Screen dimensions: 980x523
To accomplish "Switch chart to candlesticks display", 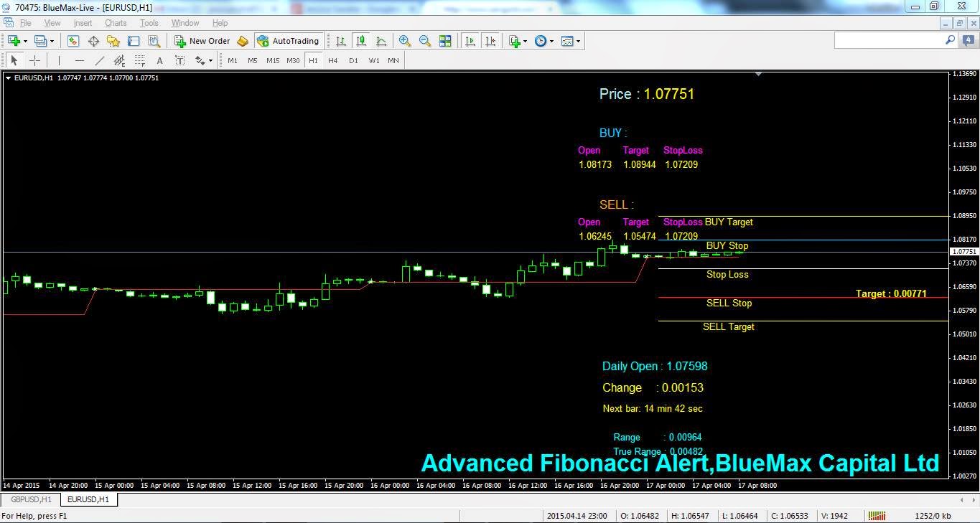I will point(361,41).
